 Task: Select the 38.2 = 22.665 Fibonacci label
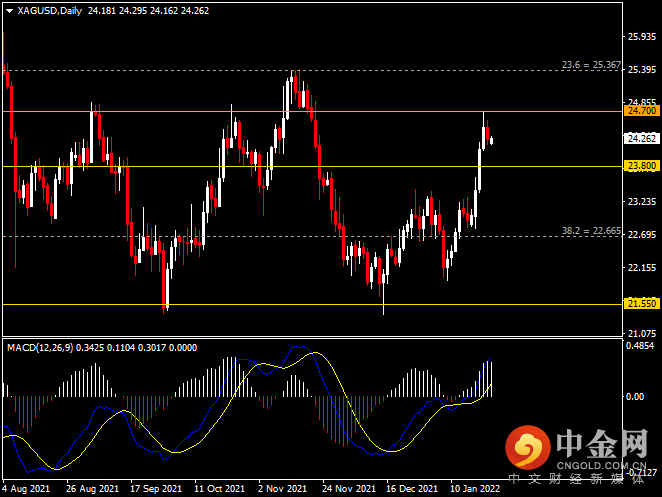point(591,231)
